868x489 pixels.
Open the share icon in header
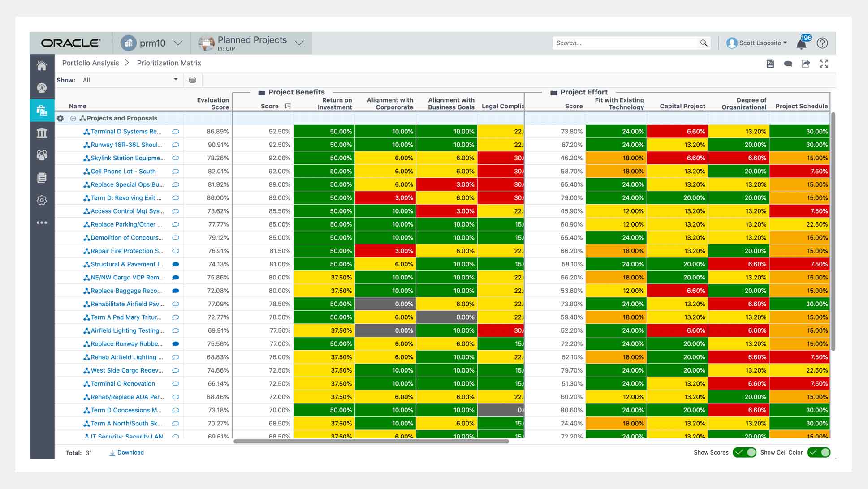click(x=806, y=64)
